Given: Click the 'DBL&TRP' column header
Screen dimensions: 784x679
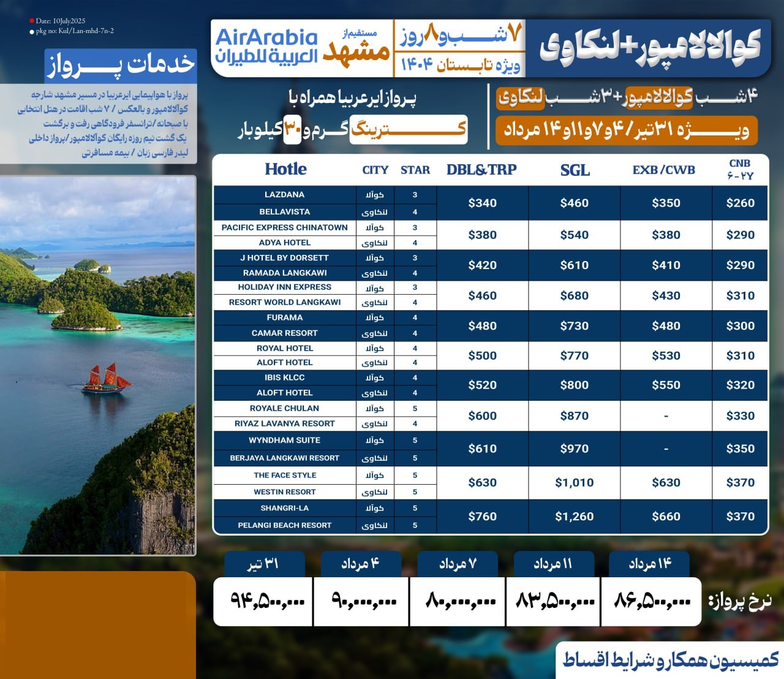Looking at the screenshot, I should [481, 170].
